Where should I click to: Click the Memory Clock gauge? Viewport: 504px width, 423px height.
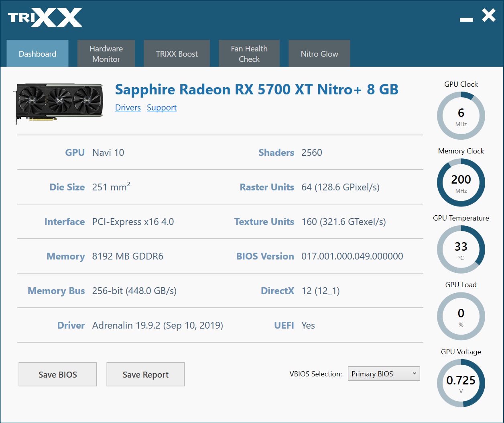click(461, 183)
